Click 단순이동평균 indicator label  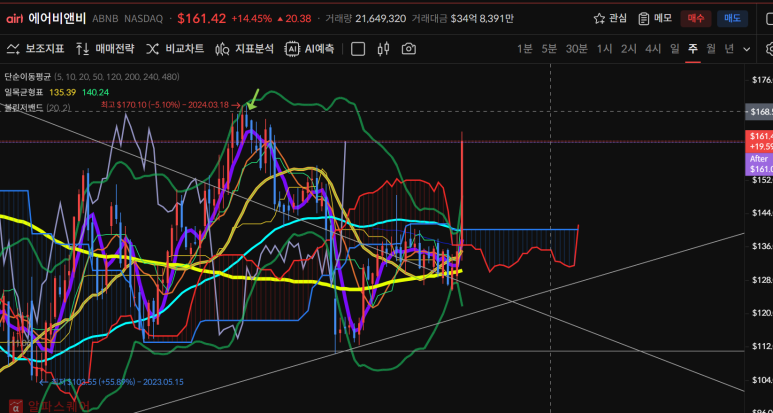28,77
